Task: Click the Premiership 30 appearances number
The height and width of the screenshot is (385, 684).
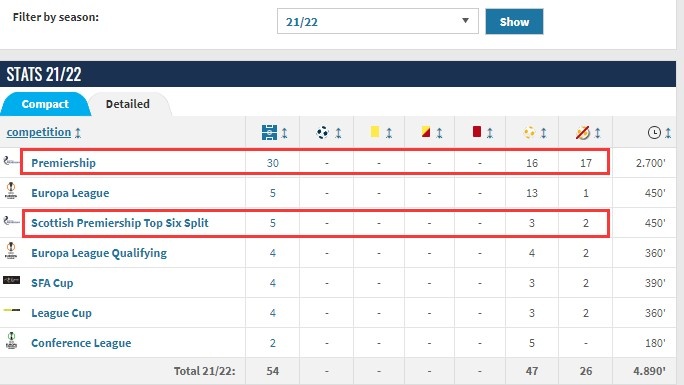Action: pyautogui.click(x=273, y=163)
